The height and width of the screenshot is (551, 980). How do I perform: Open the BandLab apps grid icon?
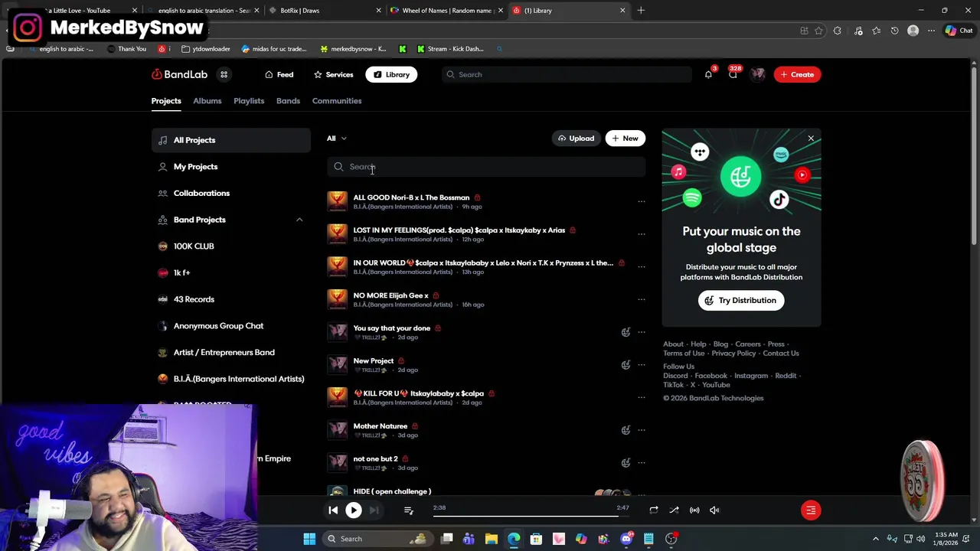(x=224, y=74)
